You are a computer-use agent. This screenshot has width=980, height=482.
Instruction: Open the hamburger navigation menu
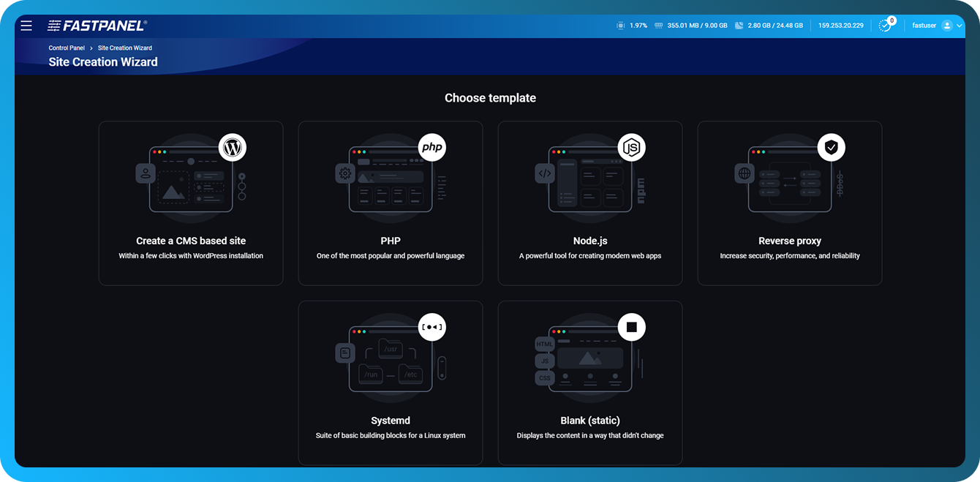(x=26, y=25)
